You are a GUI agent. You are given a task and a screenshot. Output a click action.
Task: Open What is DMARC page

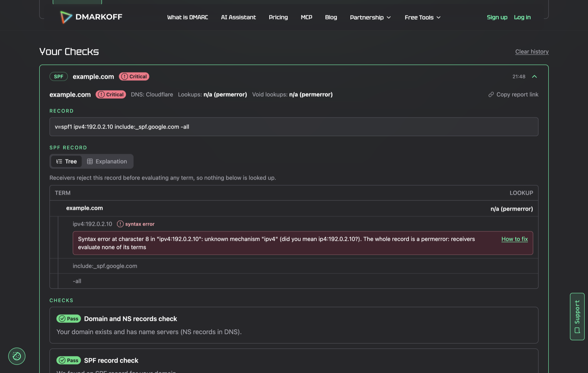click(x=187, y=17)
